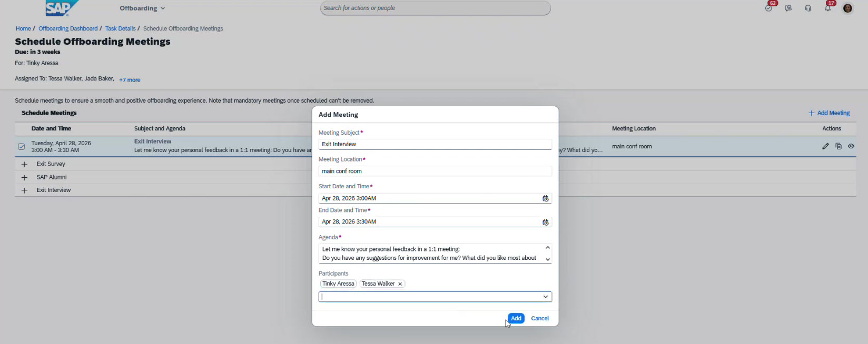Click the user profile avatar
This screenshot has height=344, width=868.
click(847, 8)
